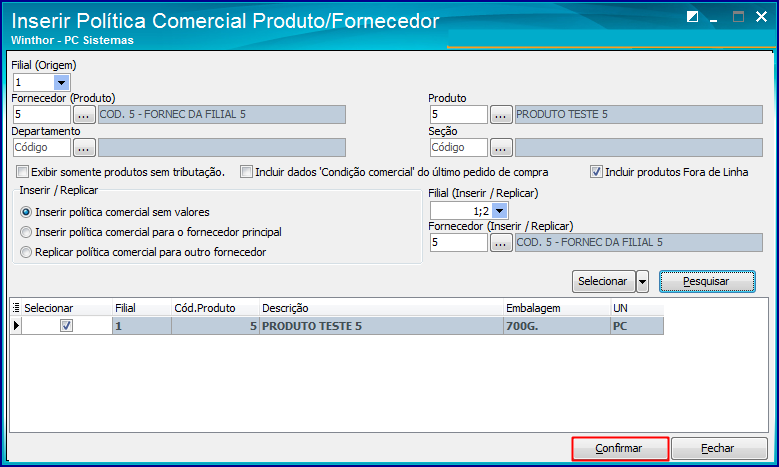This screenshot has height=467, width=779.
Task: Click the grid options icon beside Selecionar header
Action: click(x=16, y=308)
